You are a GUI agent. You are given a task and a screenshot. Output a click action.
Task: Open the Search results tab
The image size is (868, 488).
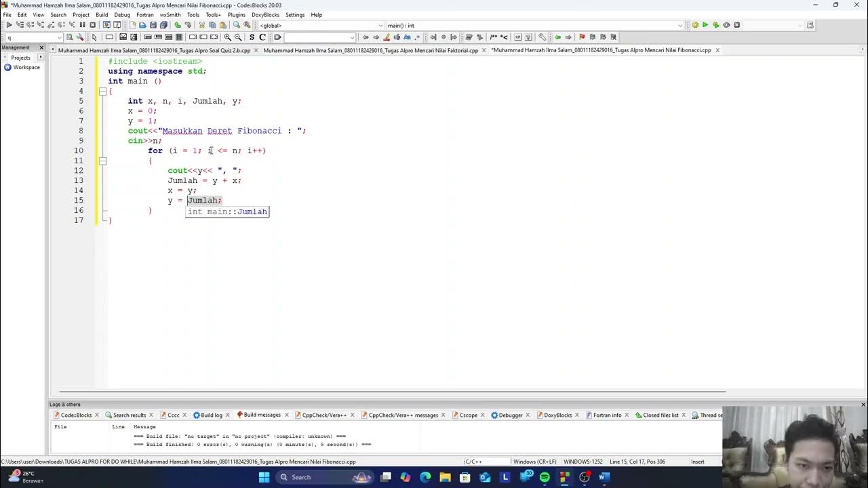tap(129, 415)
